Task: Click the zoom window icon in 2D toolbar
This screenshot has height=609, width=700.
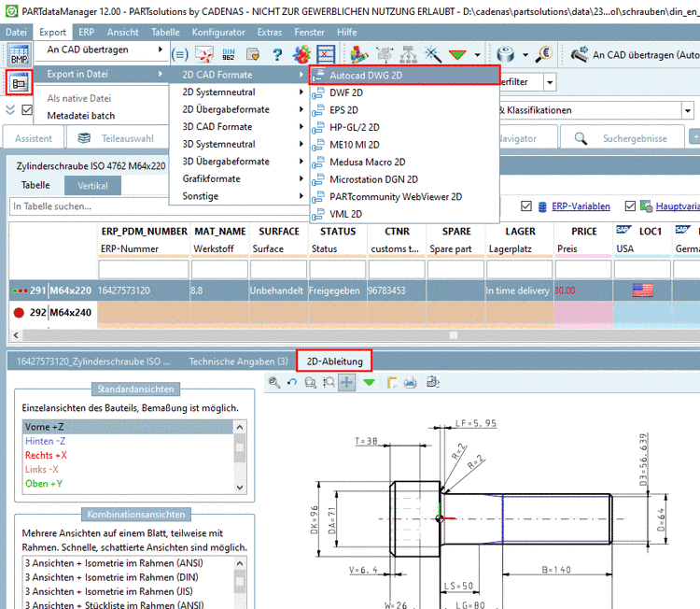Action: pos(310,382)
